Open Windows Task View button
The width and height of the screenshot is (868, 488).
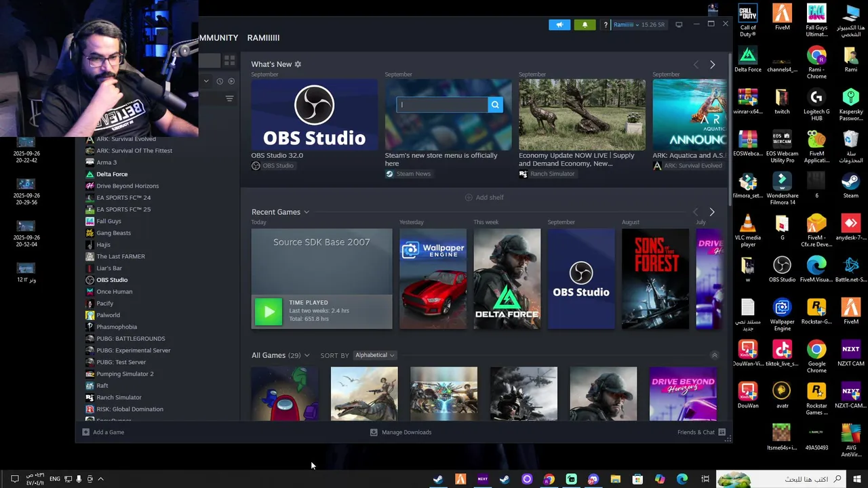pos(705,479)
